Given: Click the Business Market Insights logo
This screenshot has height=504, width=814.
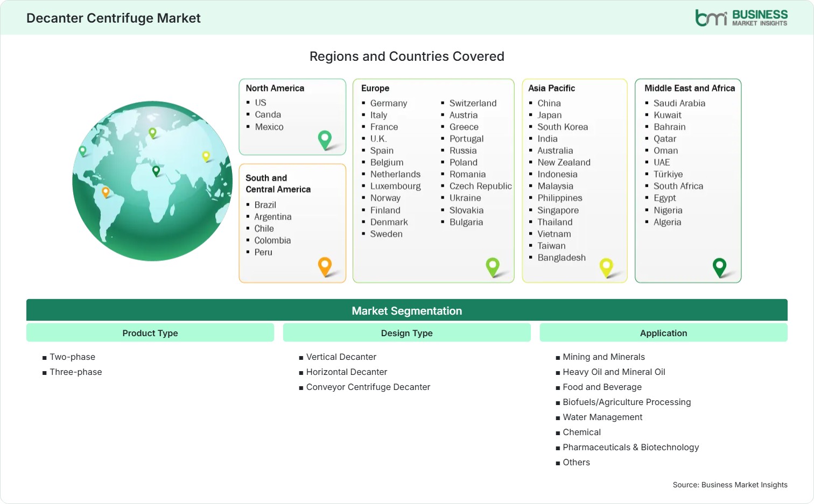Looking at the screenshot, I should (x=741, y=18).
